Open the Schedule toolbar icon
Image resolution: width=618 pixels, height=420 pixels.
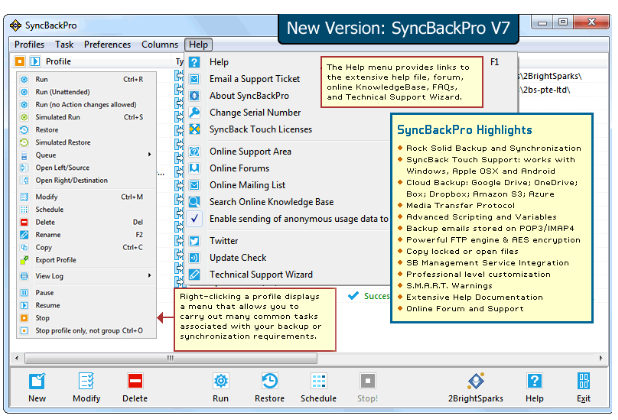318,381
